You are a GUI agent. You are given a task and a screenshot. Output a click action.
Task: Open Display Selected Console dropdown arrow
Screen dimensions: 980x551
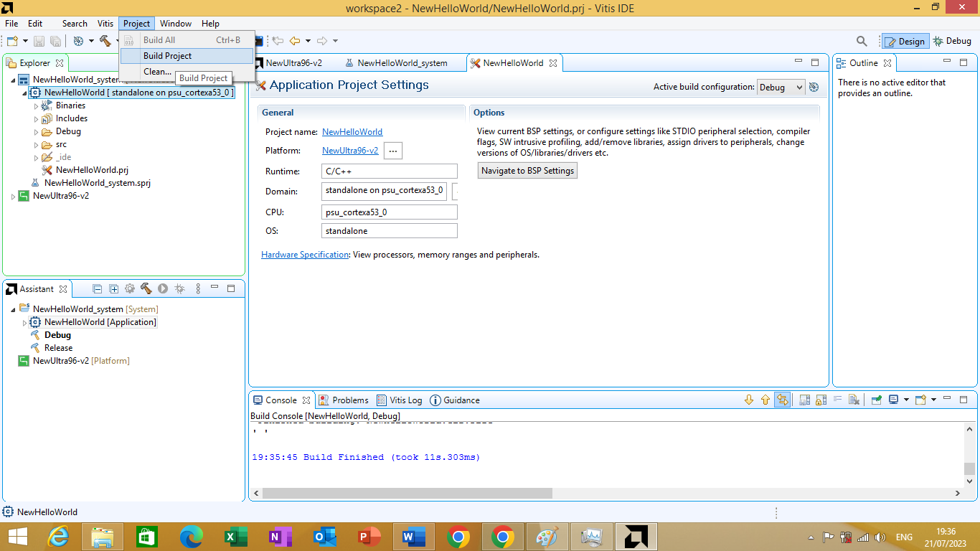click(906, 400)
